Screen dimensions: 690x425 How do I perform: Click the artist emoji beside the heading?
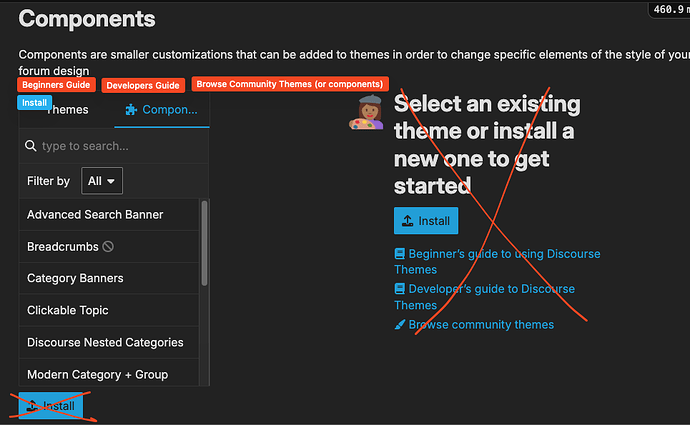pyautogui.click(x=366, y=113)
